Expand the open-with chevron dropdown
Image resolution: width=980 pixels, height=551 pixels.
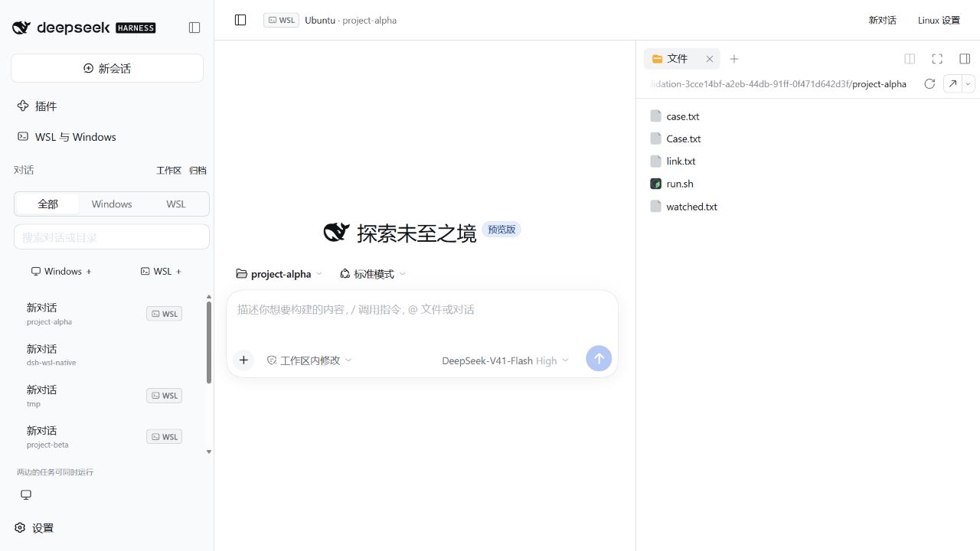tap(969, 83)
